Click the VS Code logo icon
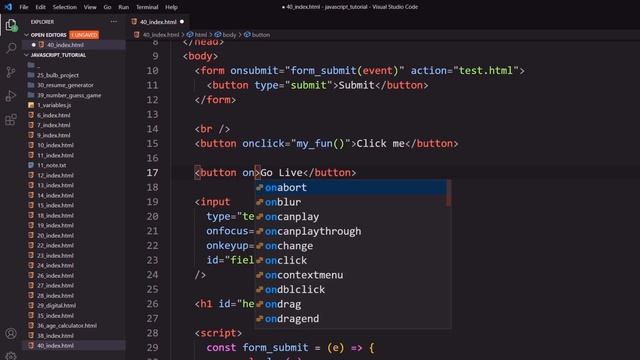The image size is (640, 360). 8,7
